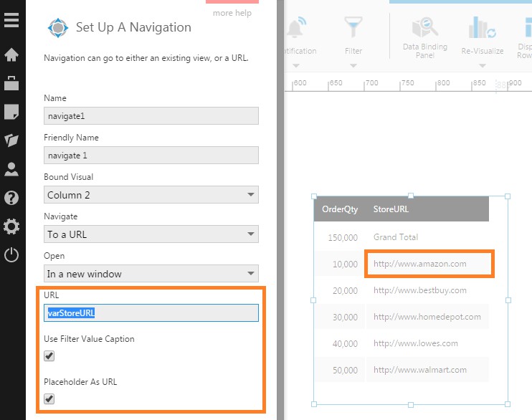Click the sticky note icon in sidebar
The width and height of the screenshot is (532, 420).
click(11, 112)
